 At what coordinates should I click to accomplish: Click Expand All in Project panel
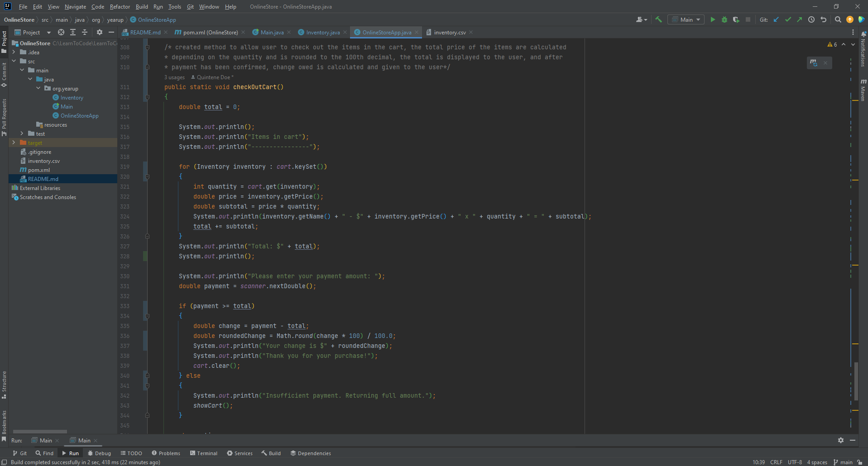73,32
